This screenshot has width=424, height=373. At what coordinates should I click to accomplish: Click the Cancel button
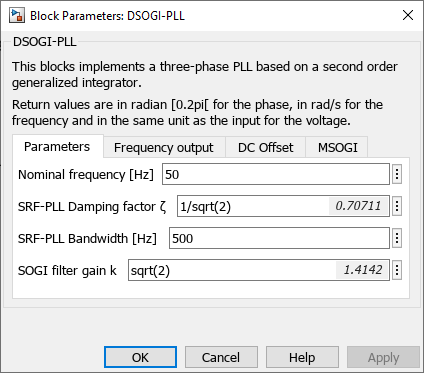221,357
